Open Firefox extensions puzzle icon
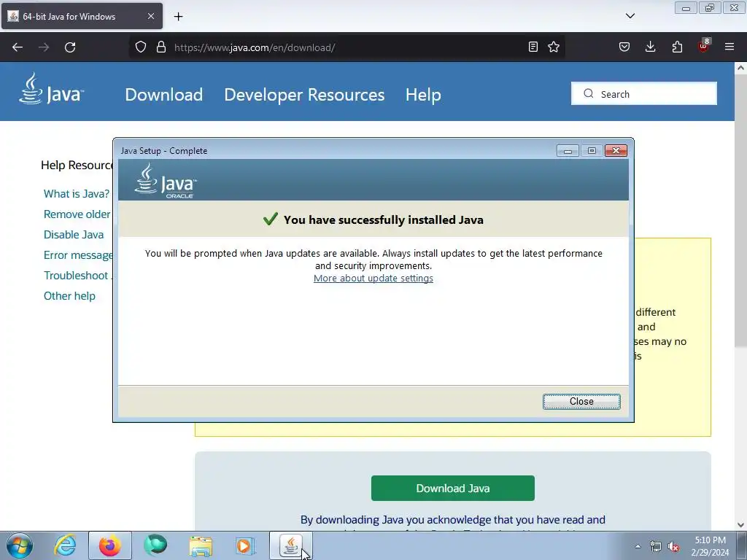 [x=677, y=47]
